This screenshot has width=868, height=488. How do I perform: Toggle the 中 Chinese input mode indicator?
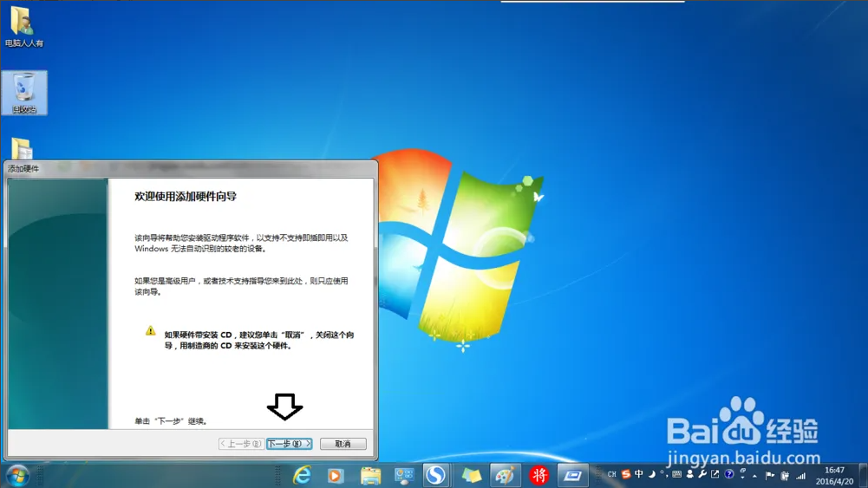coord(638,475)
